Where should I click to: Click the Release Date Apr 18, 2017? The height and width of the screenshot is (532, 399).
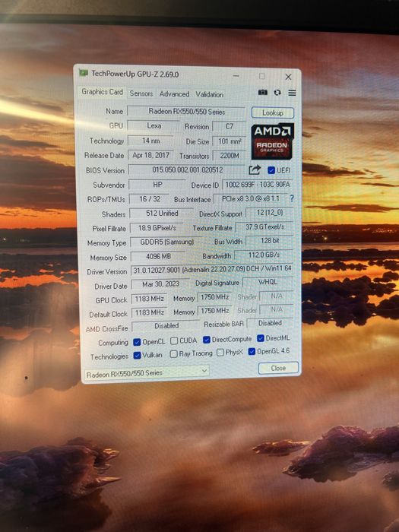151,155
